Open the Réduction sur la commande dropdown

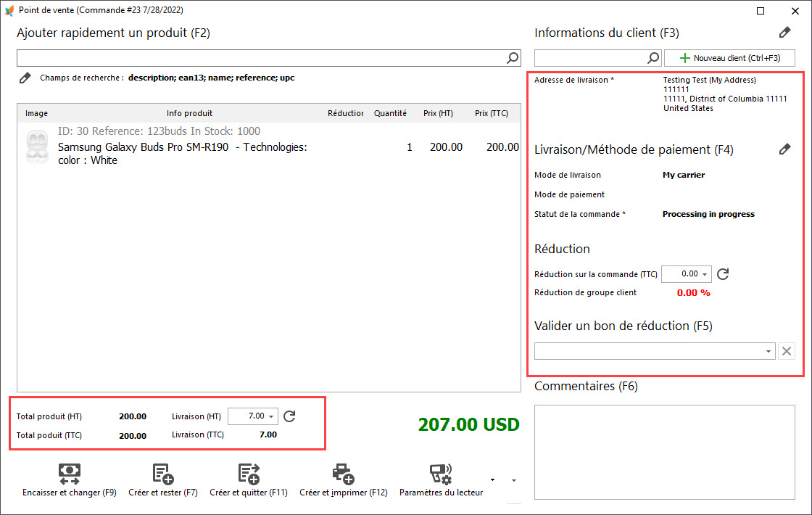point(705,274)
